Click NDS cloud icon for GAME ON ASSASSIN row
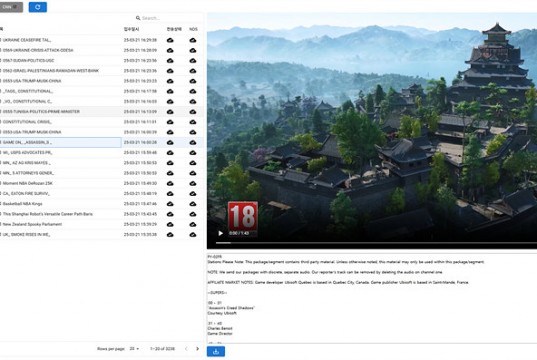 coord(193,142)
